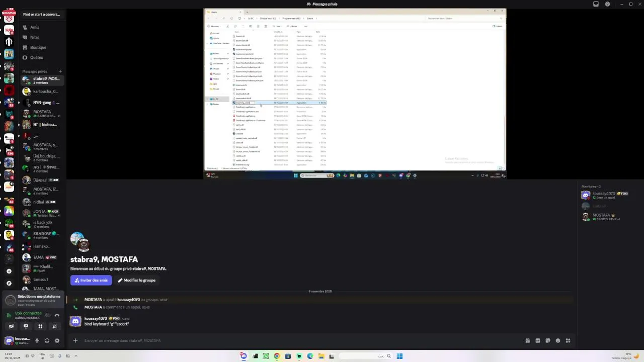Mute the microphone

point(37,340)
